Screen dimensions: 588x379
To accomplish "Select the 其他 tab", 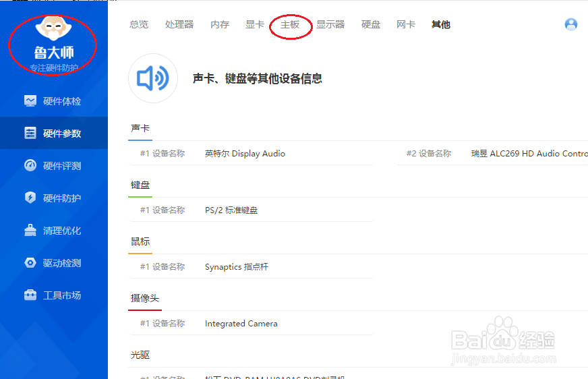I will [x=441, y=25].
